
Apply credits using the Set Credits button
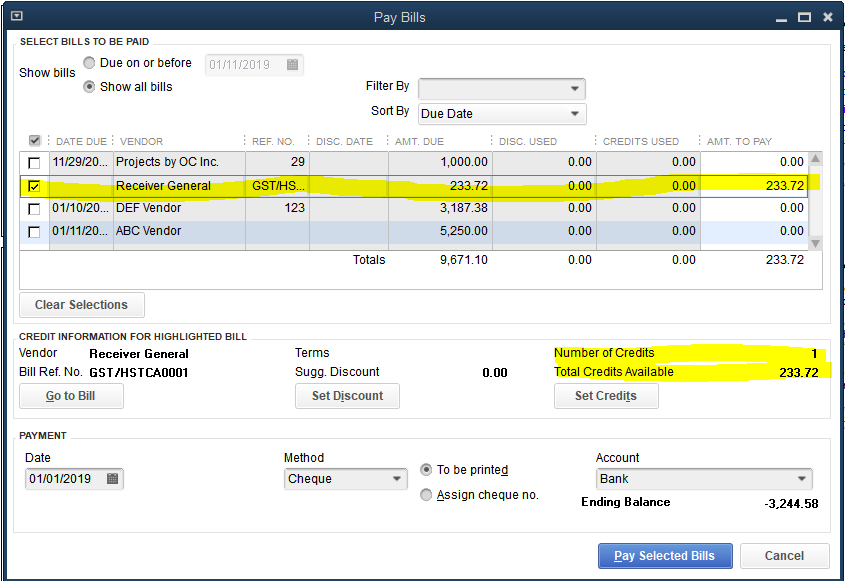click(606, 396)
